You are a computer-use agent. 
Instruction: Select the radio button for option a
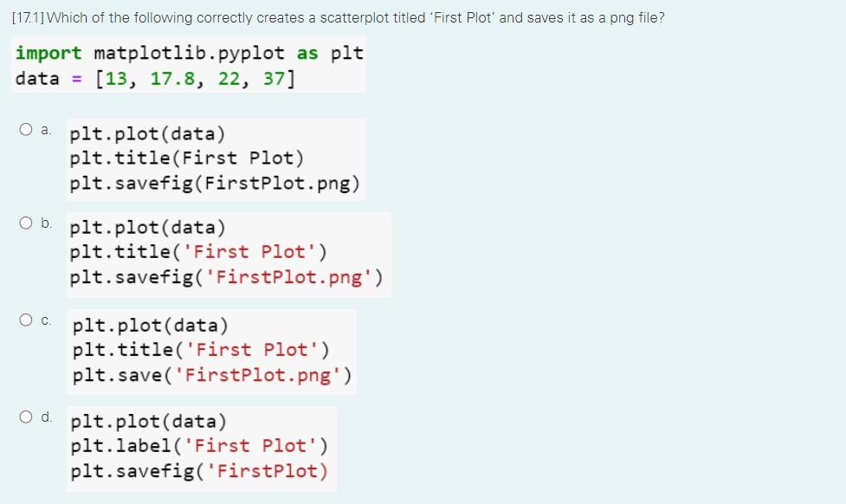coord(25,128)
